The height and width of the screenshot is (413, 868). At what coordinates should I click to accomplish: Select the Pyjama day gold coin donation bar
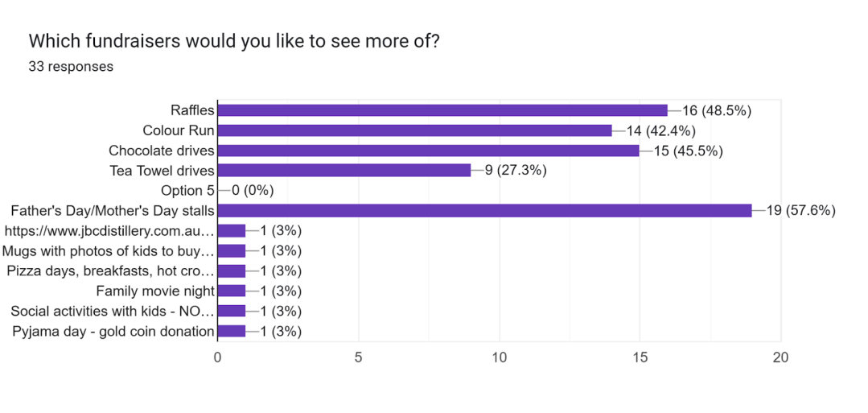pyautogui.click(x=232, y=331)
